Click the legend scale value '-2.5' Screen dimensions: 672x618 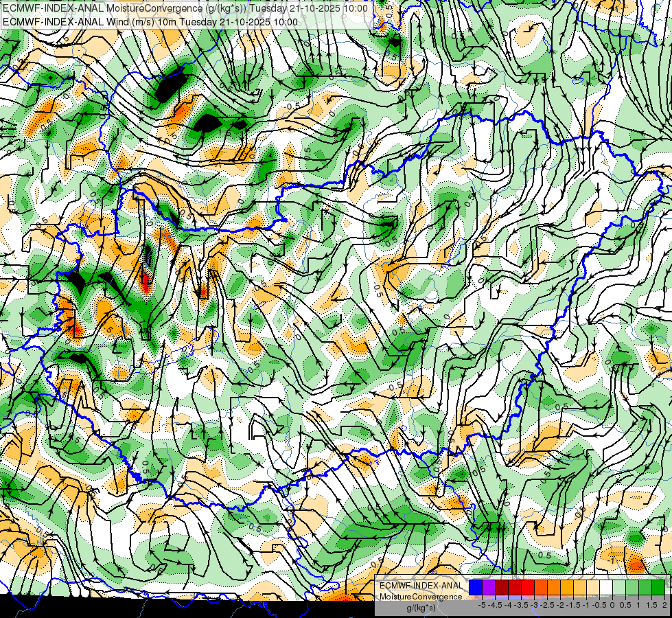pos(547,605)
